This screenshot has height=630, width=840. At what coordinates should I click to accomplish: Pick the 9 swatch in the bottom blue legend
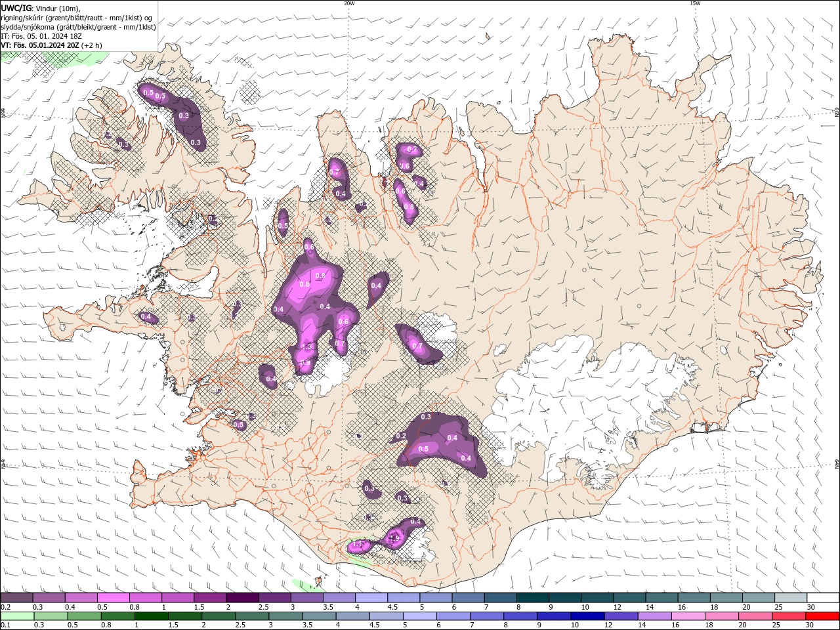554,616
